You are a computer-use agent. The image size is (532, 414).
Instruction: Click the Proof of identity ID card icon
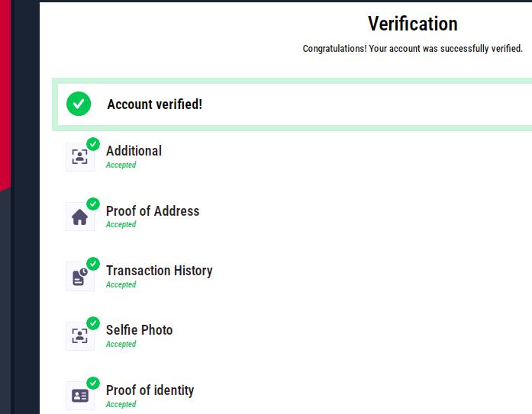[x=79, y=396]
